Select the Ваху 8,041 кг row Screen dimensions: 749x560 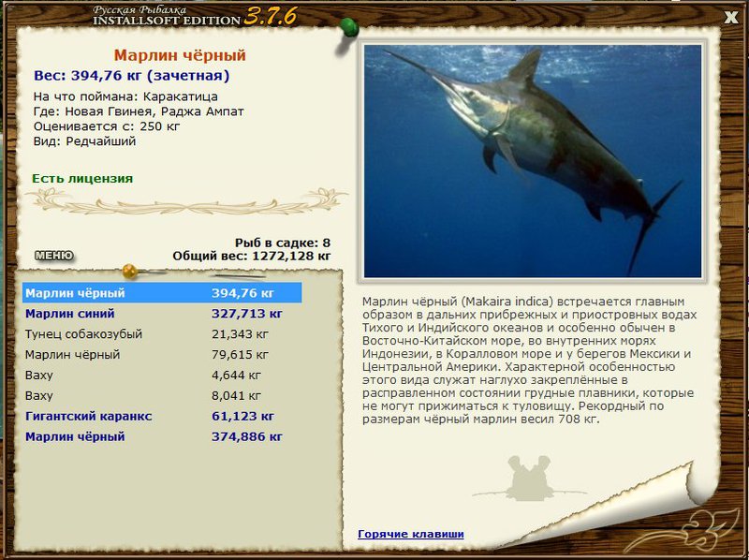click(x=162, y=395)
